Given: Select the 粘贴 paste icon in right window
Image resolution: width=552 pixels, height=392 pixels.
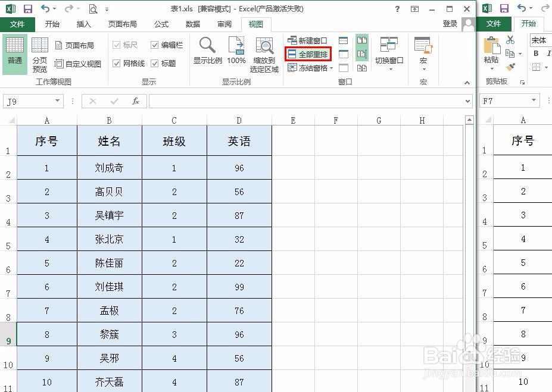Looking at the screenshot, I should point(491,54).
